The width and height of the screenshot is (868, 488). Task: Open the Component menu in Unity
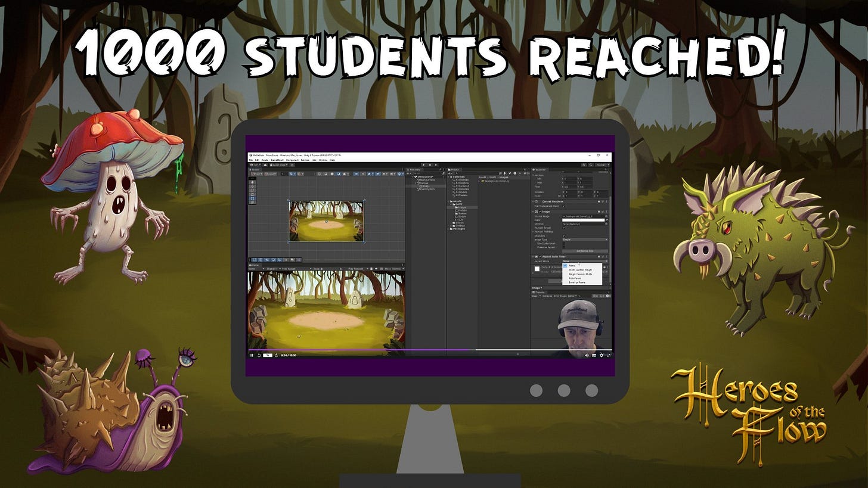click(x=292, y=160)
